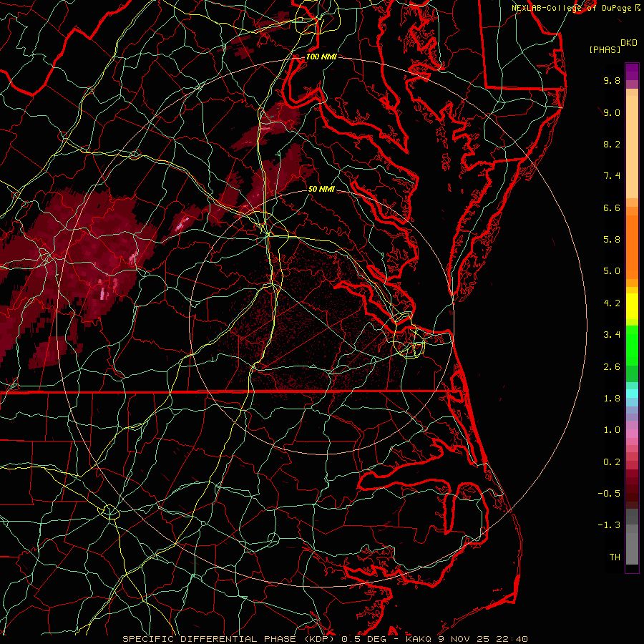Click the [PHAS] legend heading
The width and height of the screenshot is (644, 644).
605,49
